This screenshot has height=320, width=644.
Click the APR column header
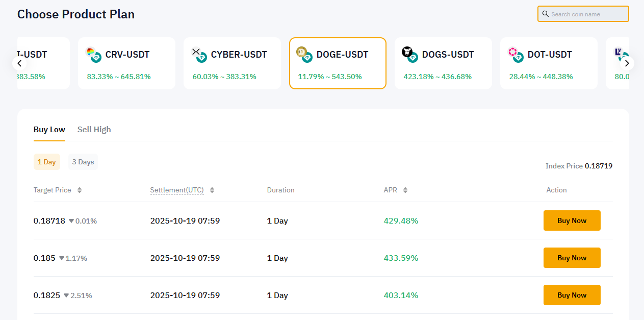click(390, 190)
